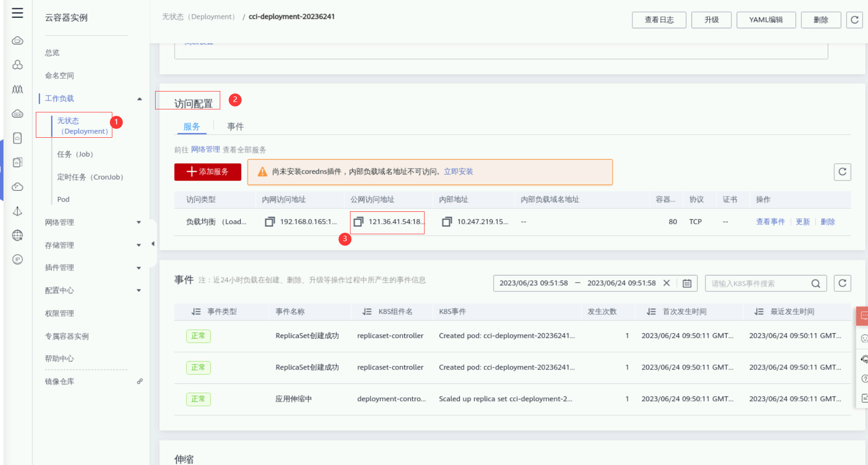Click the pyramid-shaped icon in the left rail
This screenshot has width=868, height=465.
pyautogui.click(x=17, y=211)
